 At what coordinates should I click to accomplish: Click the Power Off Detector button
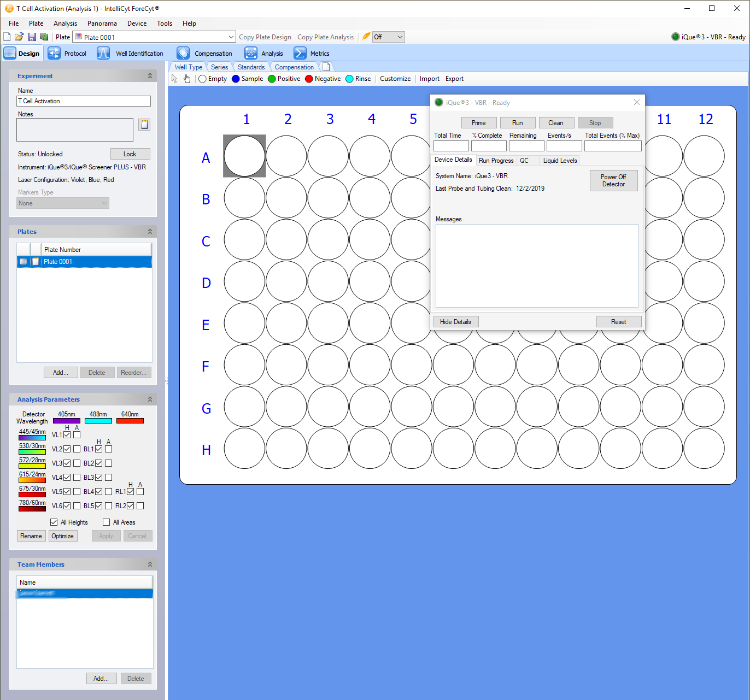coord(613,181)
